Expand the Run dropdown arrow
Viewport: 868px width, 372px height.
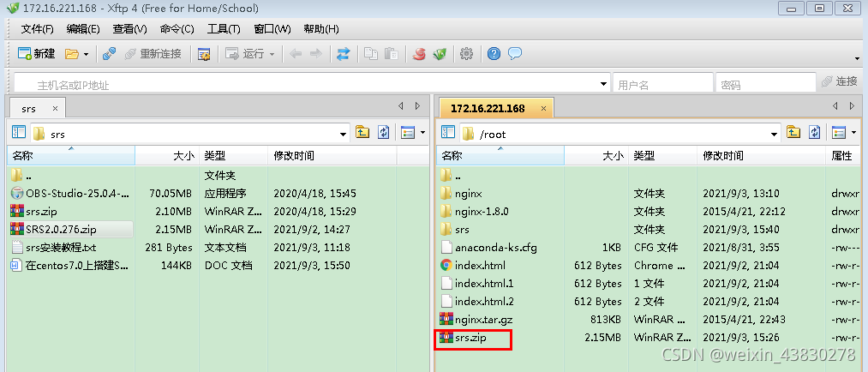pos(272,54)
